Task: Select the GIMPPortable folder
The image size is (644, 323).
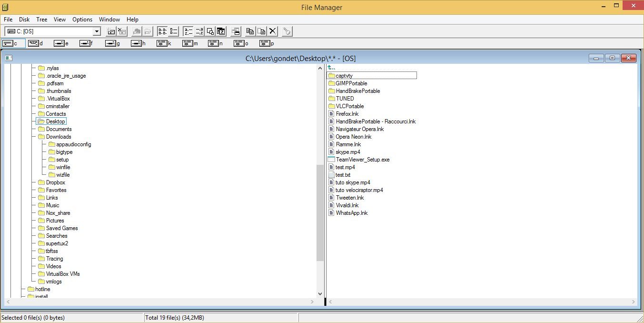Action: pyautogui.click(x=351, y=83)
